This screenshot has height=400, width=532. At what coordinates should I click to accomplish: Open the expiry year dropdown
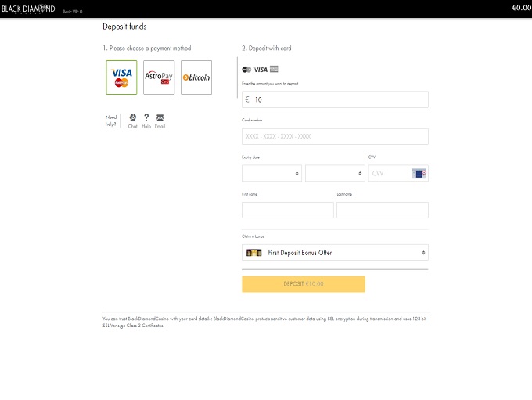coord(335,173)
